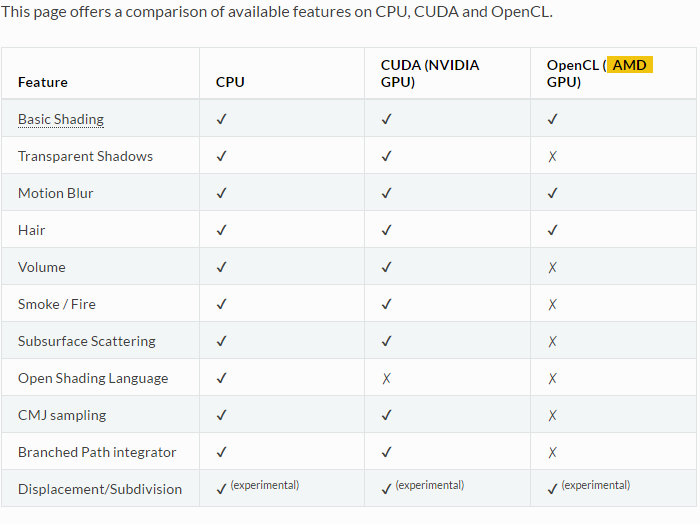Click the Displacement/Subdivision row label
The height and width of the screenshot is (524, 700).
pyautogui.click(x=100, y=489)
